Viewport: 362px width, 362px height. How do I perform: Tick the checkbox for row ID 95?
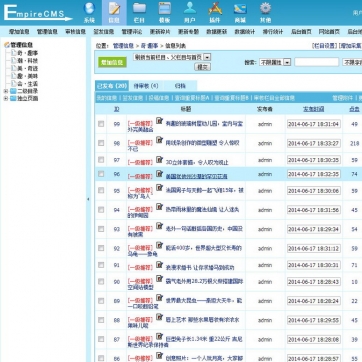[x=101, y=191]
